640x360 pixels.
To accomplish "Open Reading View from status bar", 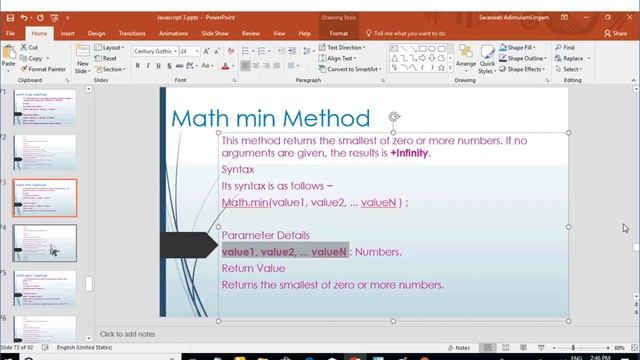I will pyautogui.click(x=523, y=348).
